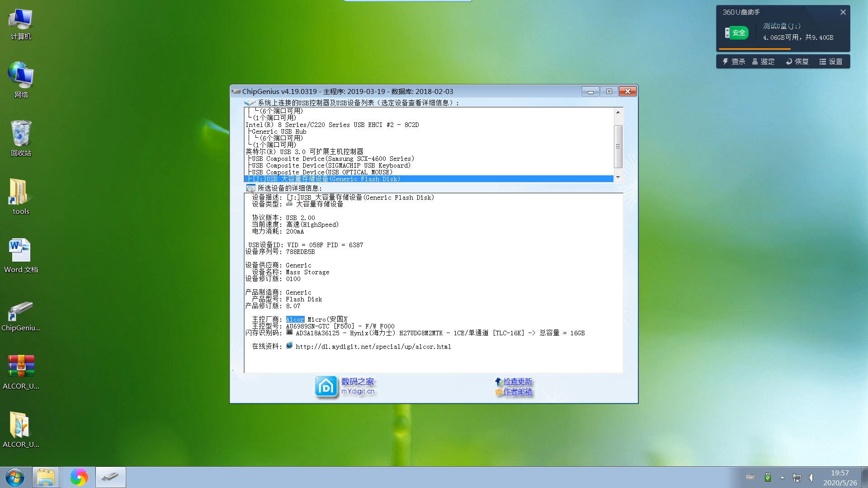Click the volume icon in the system tray

811,477
